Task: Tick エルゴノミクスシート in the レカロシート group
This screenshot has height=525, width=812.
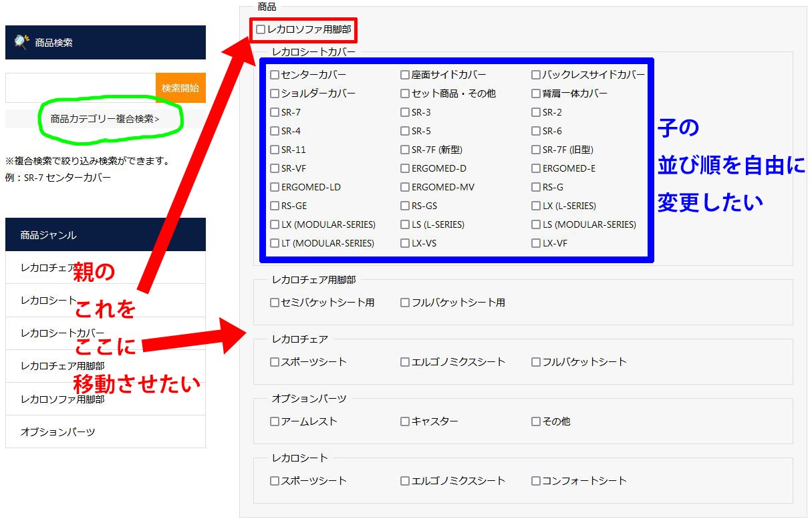Action: tap(405, 481)
